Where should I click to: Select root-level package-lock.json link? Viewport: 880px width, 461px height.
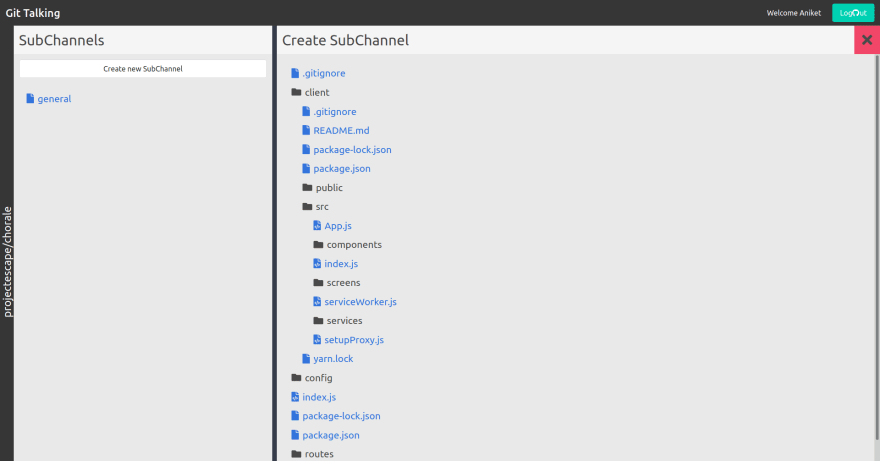[x=341, y=416]
